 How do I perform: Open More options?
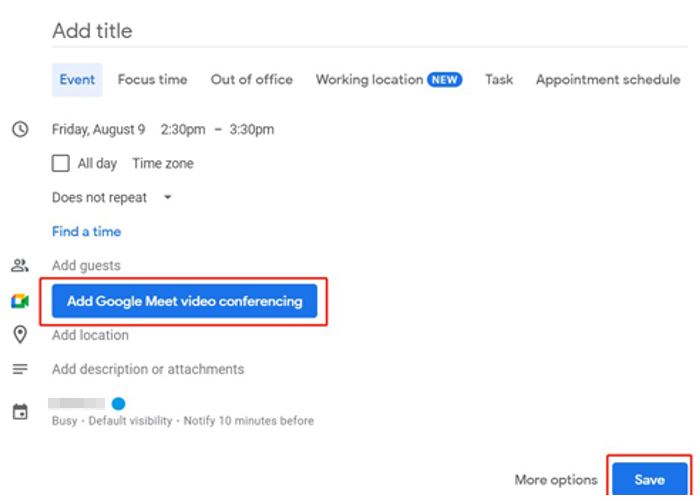(x=556, y=480)
